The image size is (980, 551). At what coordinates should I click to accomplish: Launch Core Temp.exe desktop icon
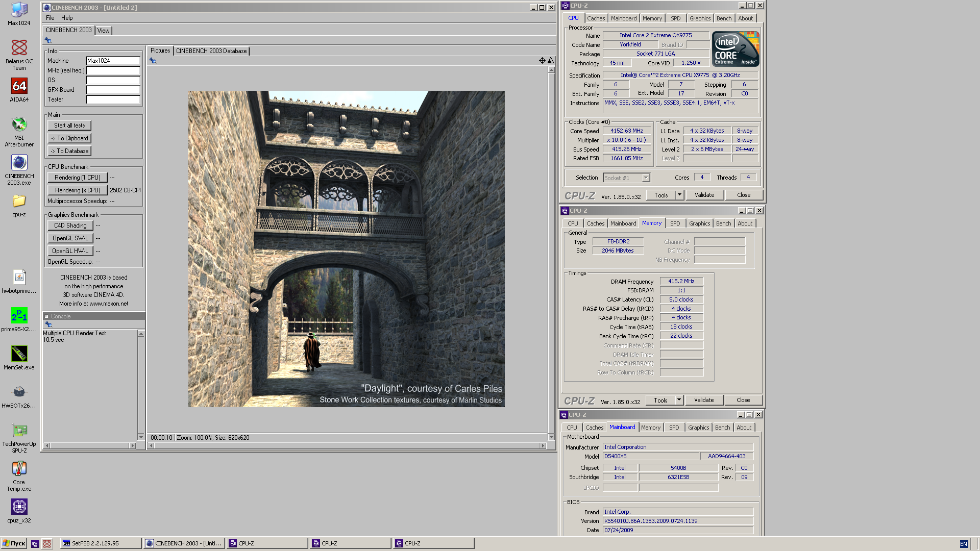19,476
